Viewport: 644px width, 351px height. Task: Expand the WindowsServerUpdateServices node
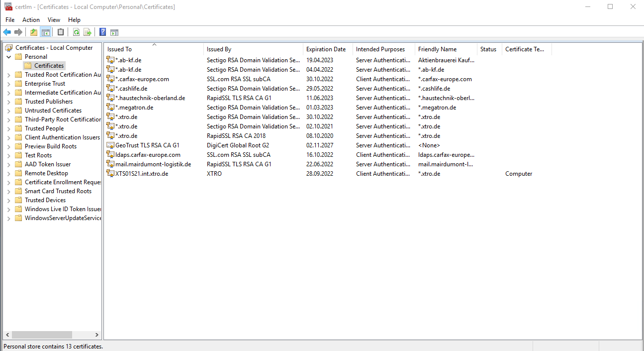point(8,218)
